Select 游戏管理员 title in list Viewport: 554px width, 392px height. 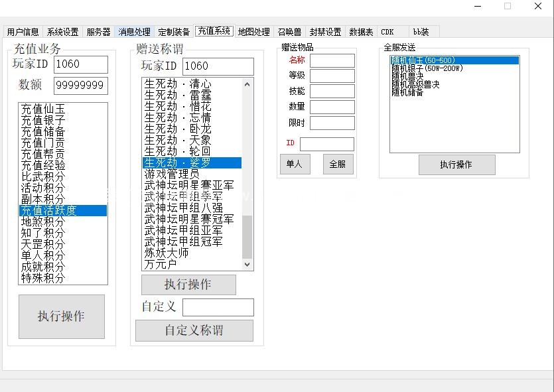click(172, 174)
